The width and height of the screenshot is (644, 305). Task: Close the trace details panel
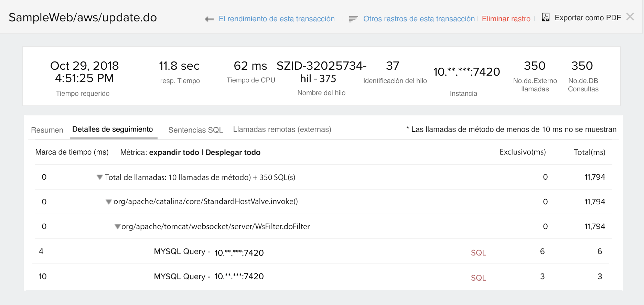coord(630,16)
